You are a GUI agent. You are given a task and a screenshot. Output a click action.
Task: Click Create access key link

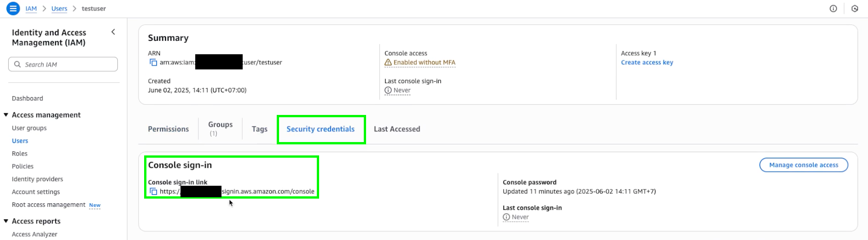coord(647,63)
